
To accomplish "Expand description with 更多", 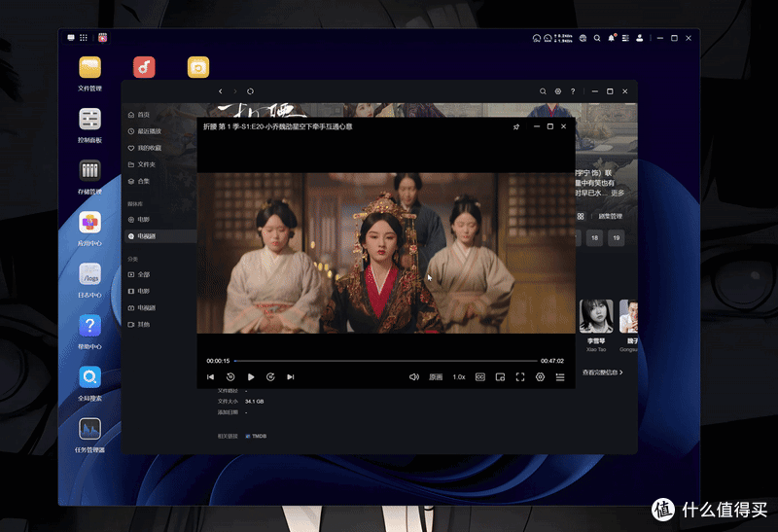I will (618, 193).
